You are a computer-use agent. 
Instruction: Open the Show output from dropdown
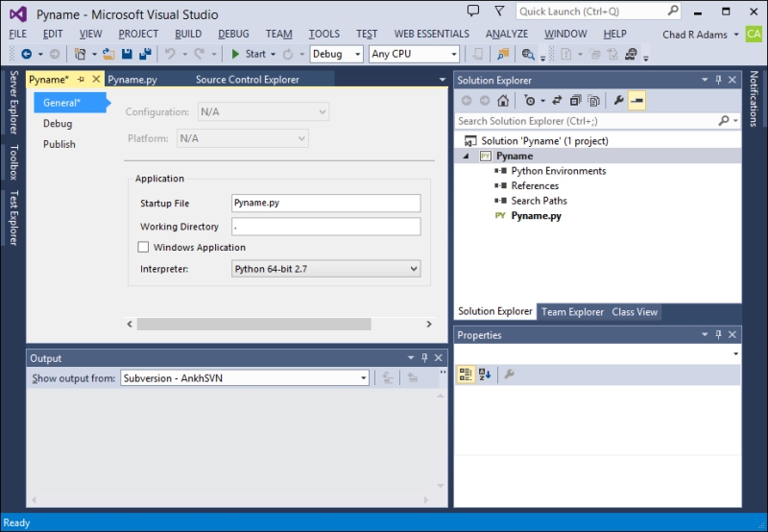(245, 378)
